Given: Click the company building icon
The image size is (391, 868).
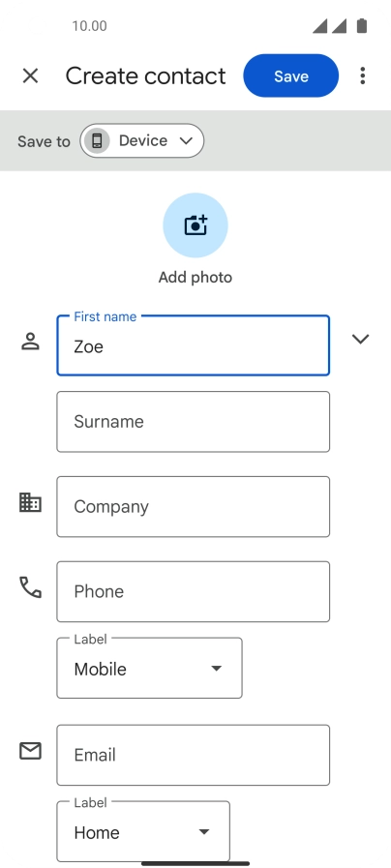Looking at the screenshot, I should click(x=30, y=502).
